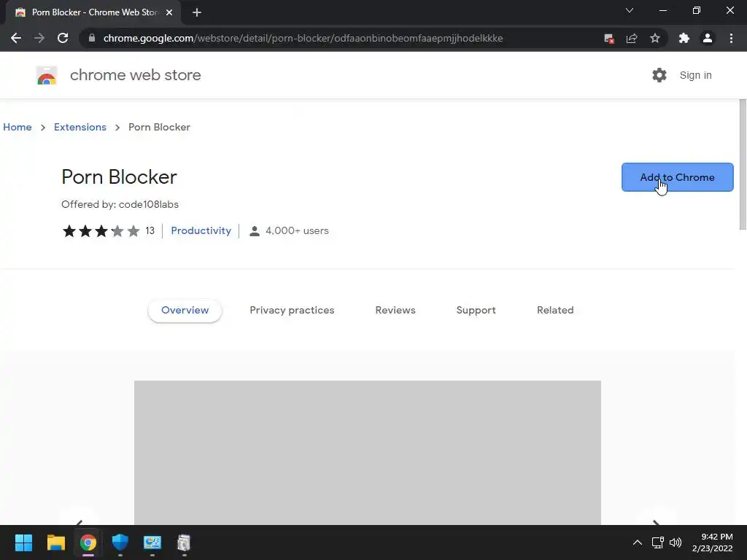The width and height of the screenshot is (747, 560).
Task: Switch to the Reviews tab
Action: coord(395,310)
